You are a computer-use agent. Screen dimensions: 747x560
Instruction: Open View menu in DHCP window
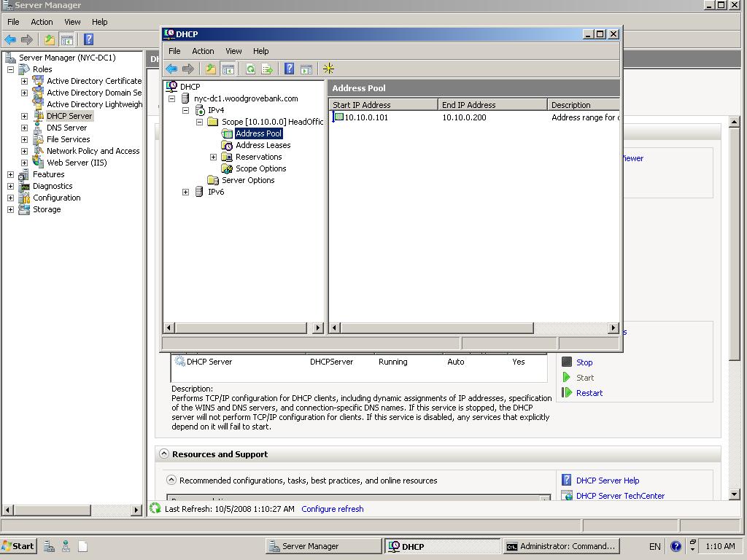233,51
